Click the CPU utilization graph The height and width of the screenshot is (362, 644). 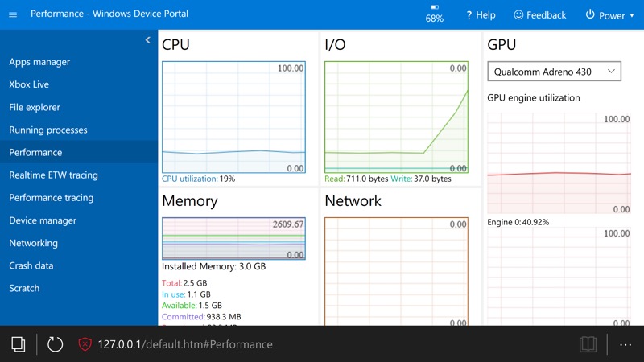coord(233,117)
